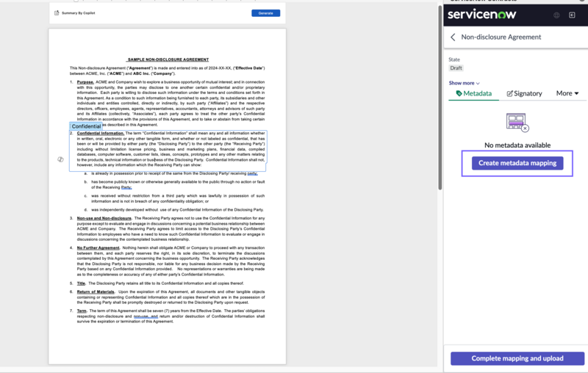Click Complete mapping and upload button
The image size is (588, 373).
pyautogui.click(x=517, y=358)
